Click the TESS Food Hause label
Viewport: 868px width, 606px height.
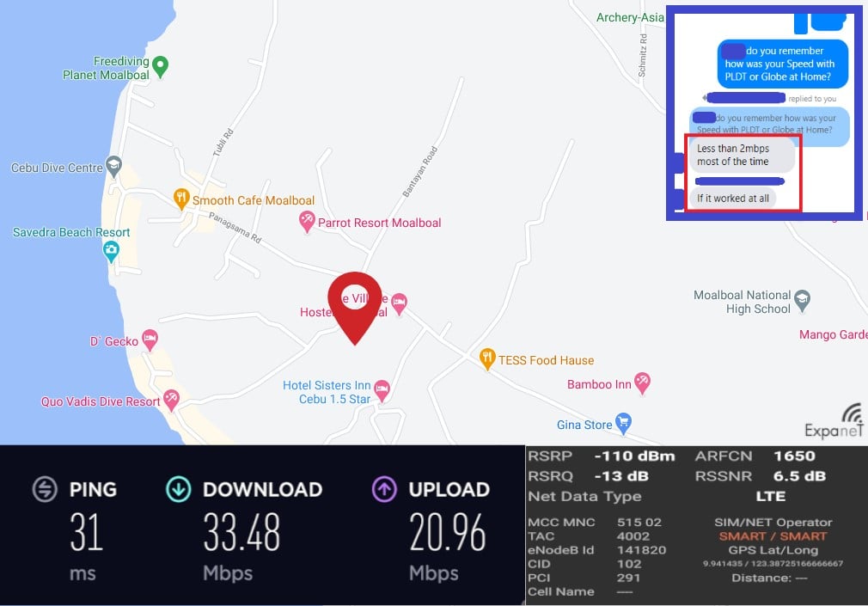tap(546, 361)
